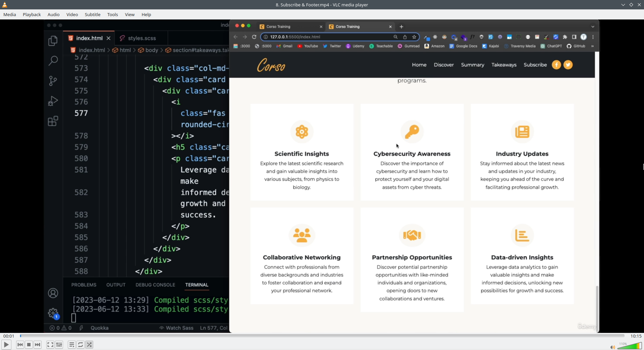Seek on the VLC playback progress bar
Viewport: 644px width, 350px height.
point(322,336)
